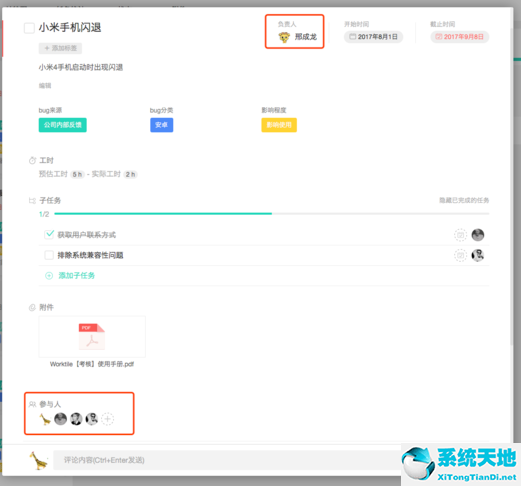Click the 子任务 subtask tree icon
The width and height of the screenshot is (521, 486).
point(32,201)
